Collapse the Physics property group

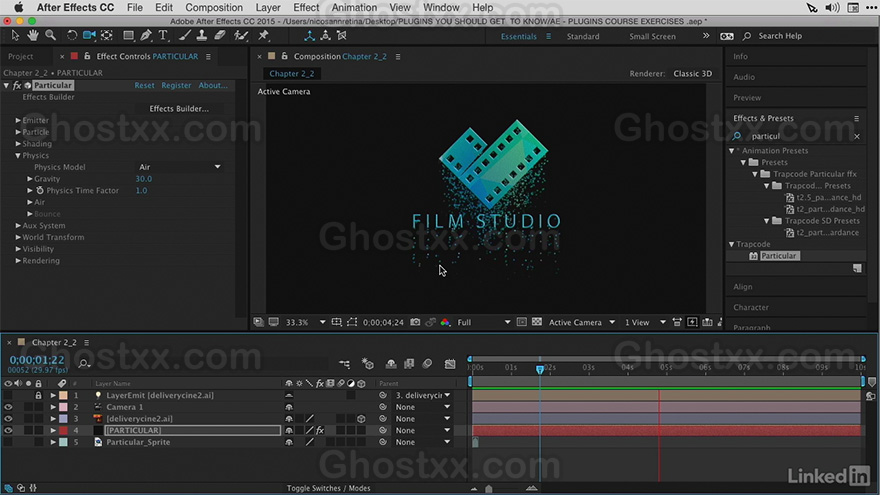18,155
